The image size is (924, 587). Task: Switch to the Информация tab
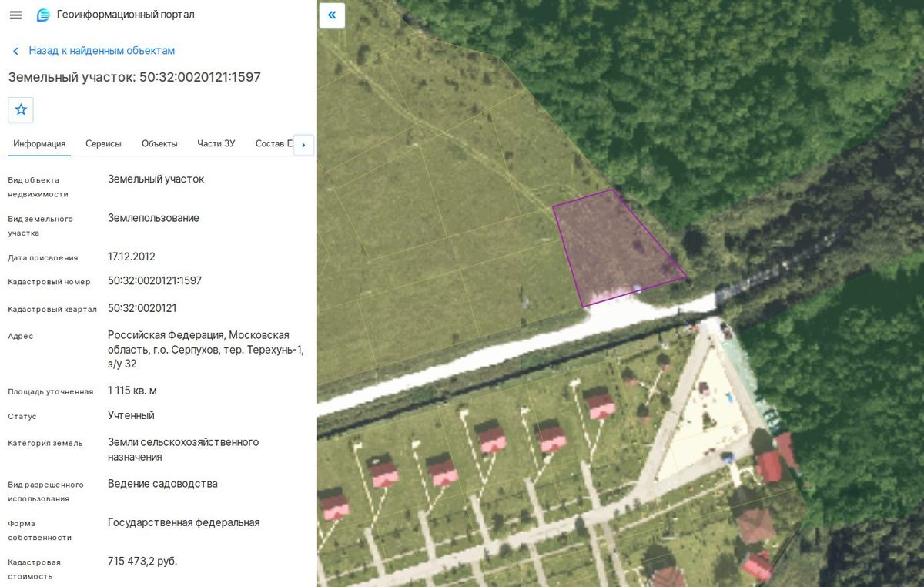(x=39, y=144)
